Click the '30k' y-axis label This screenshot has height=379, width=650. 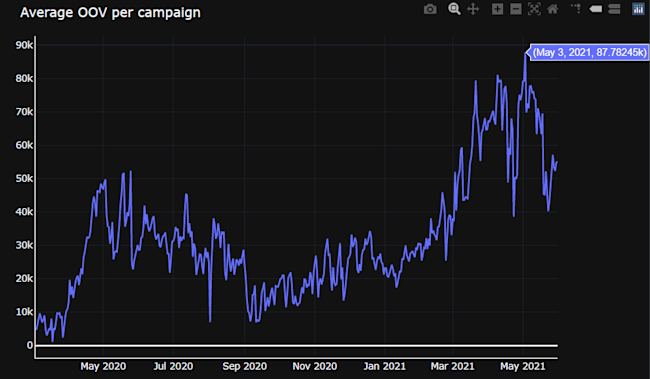24,245
